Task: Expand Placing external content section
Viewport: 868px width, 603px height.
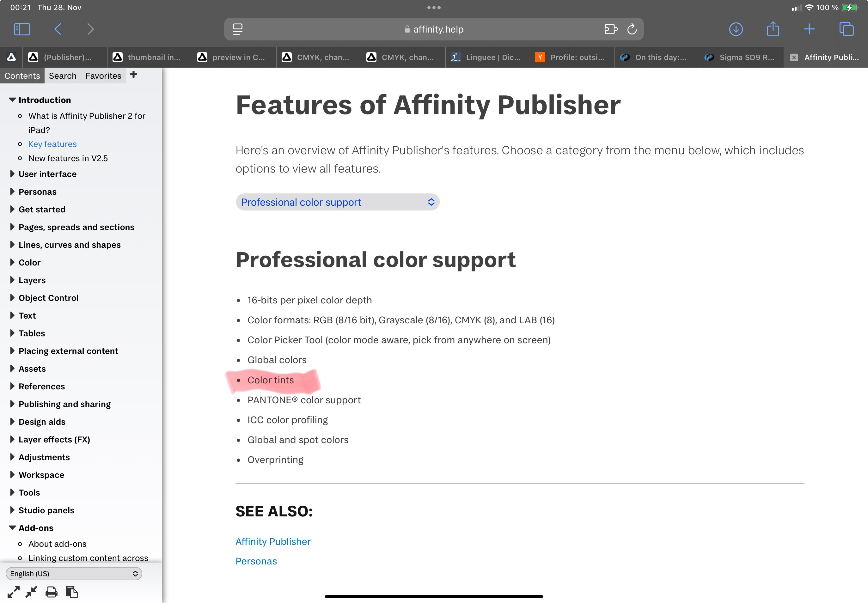Action: point(12,351)
